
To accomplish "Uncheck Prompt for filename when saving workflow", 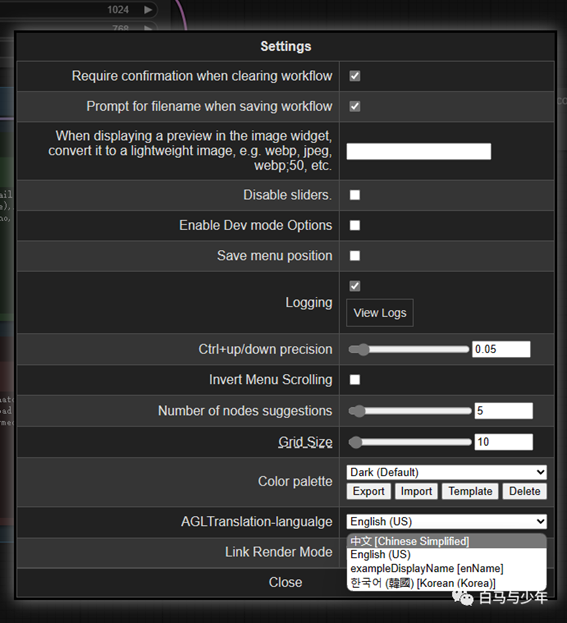I will coord(355,106).
